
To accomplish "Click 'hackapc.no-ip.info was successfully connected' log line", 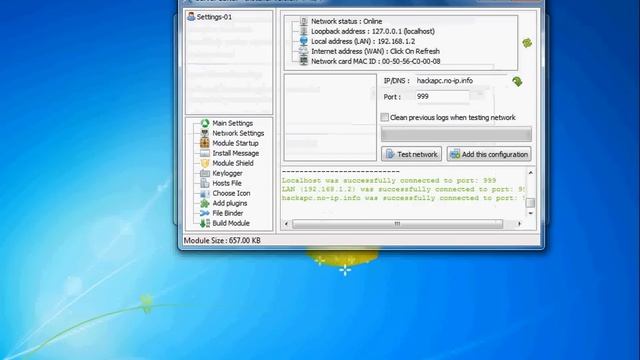I will (403, 198).
